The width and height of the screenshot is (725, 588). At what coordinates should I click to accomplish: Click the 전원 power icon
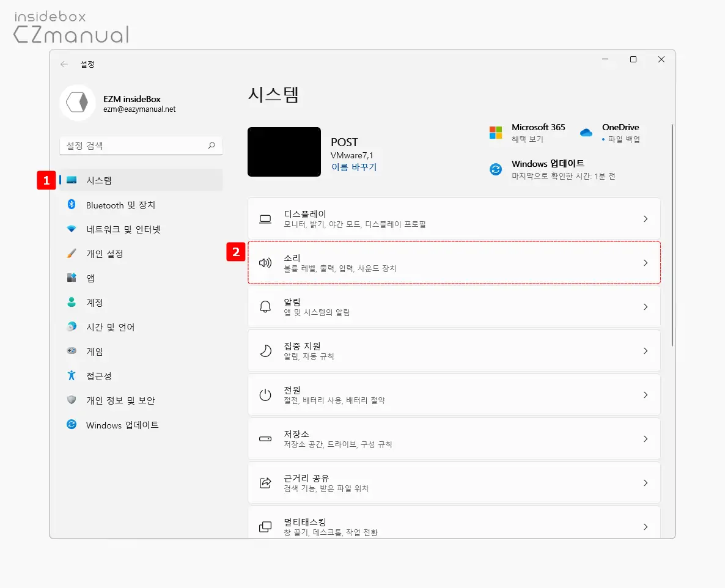coord(265,394)
